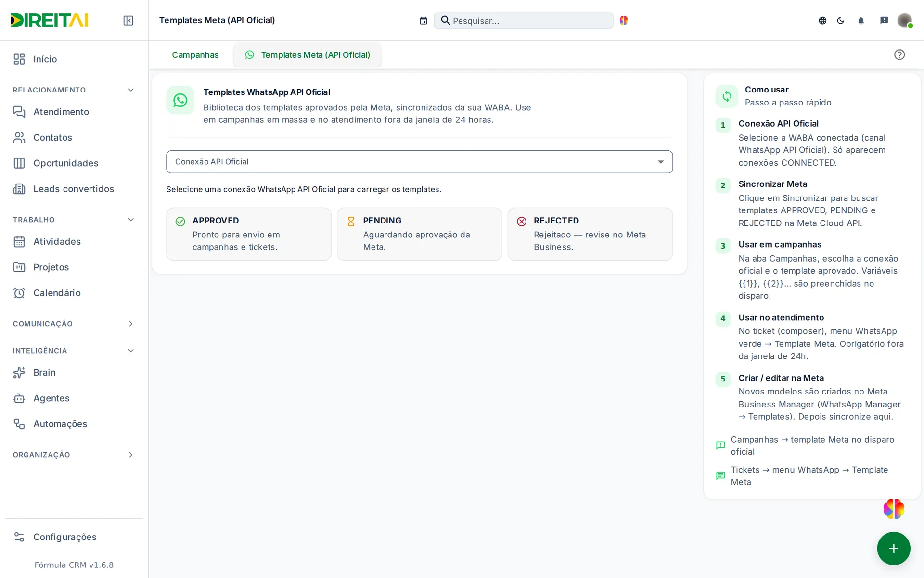Click the PENDING status card
Viewport: 924px width, 578px height.
click(x=419, y=234)
